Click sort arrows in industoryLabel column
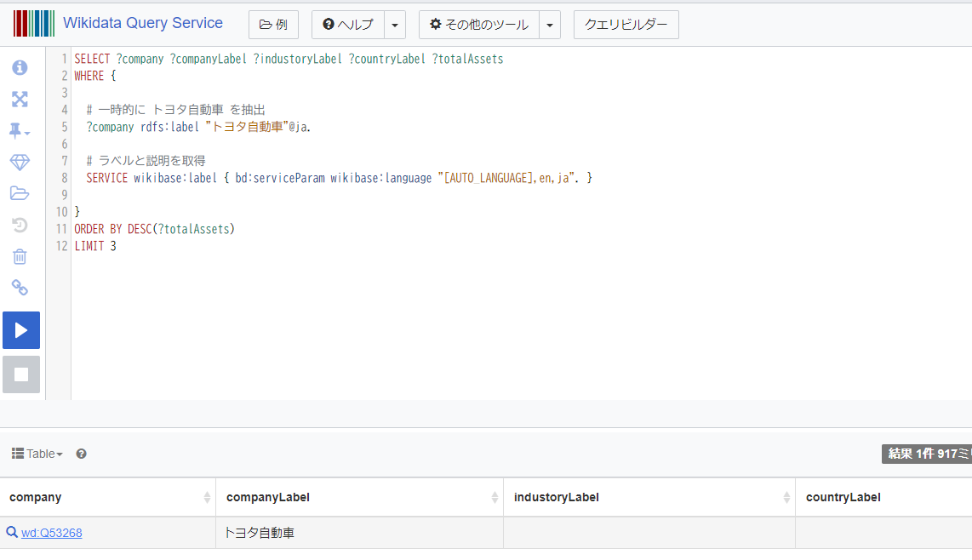The image size is (972, 560). [786, 497]
